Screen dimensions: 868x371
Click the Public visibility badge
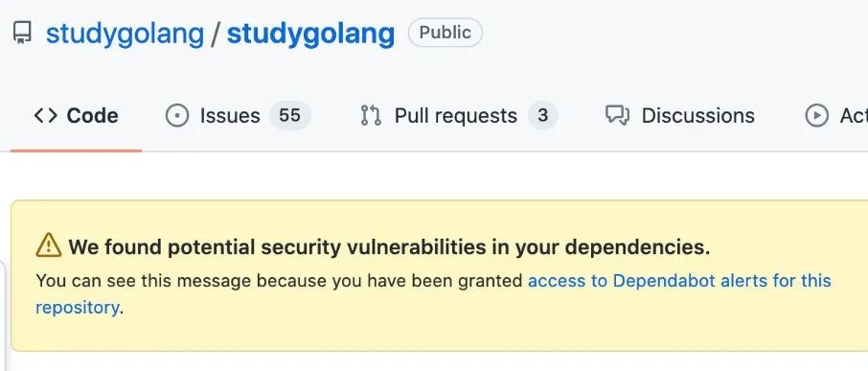(x=445, y=33)
